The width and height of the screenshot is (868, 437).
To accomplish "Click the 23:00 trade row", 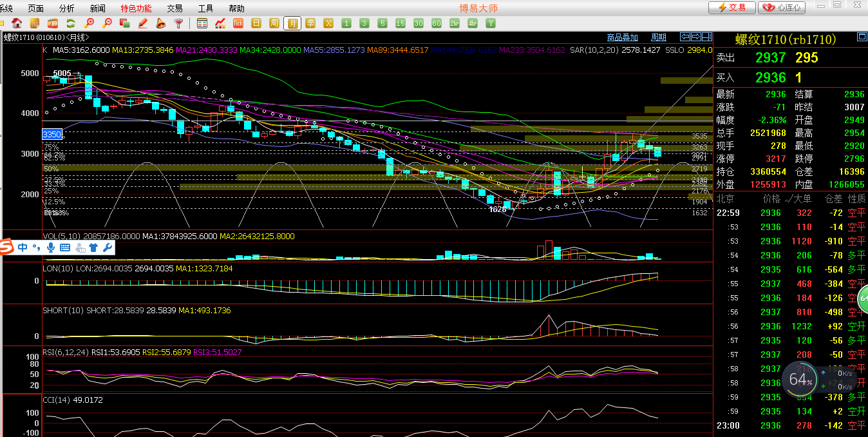I will (x=791, y=425).
